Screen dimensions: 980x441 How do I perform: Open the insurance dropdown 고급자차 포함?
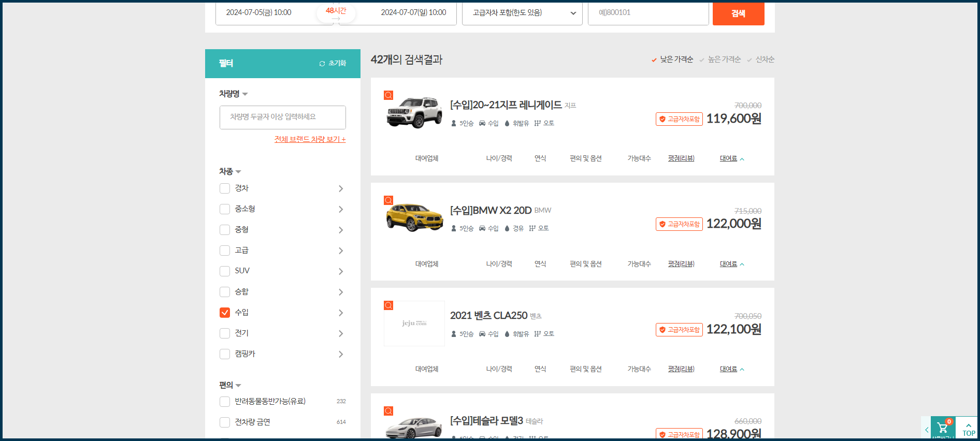click(522, 13)
